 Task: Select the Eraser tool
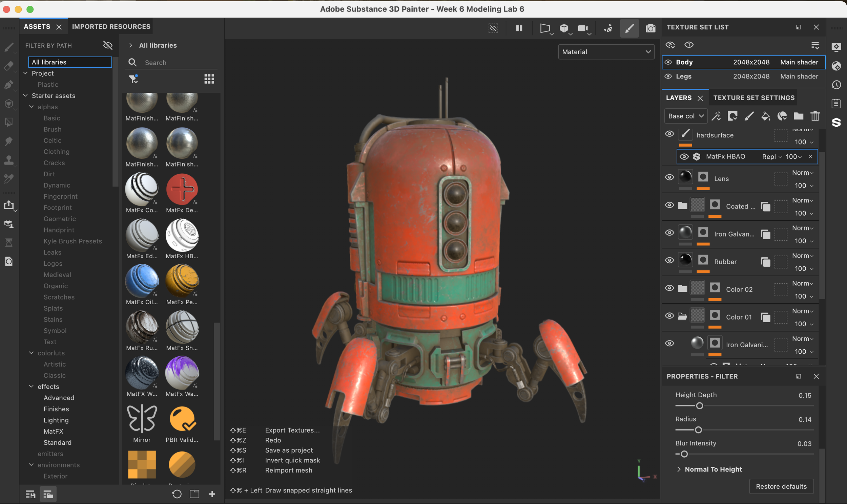point(9,67)
